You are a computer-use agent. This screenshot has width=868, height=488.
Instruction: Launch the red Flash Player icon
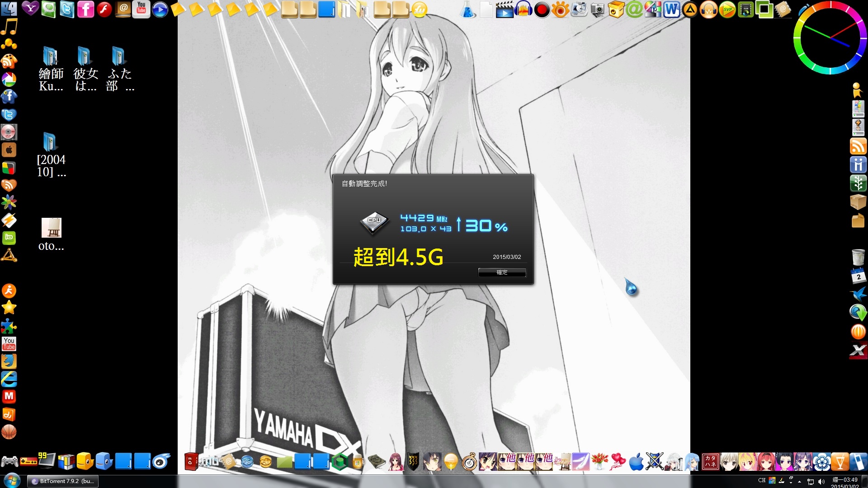point(104,9)
